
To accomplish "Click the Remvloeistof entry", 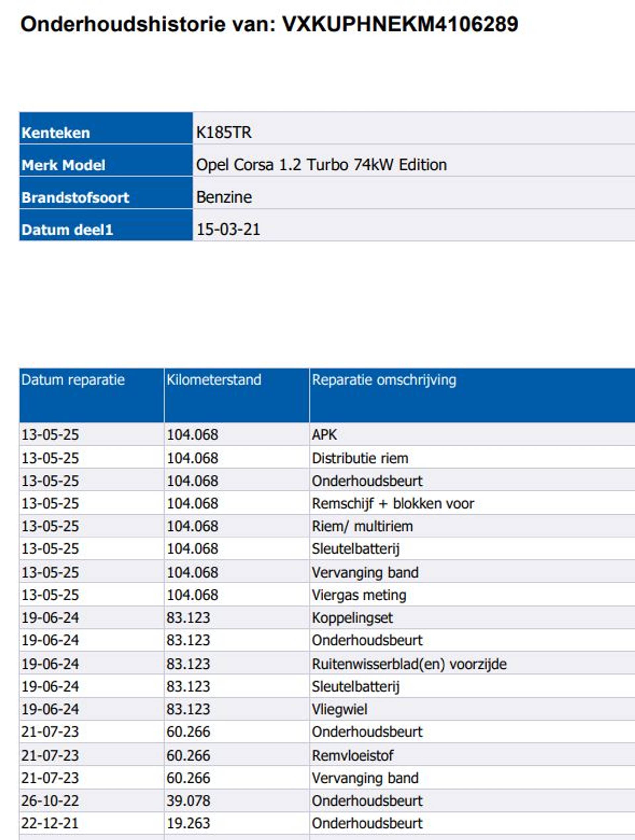I will point(352,756).
